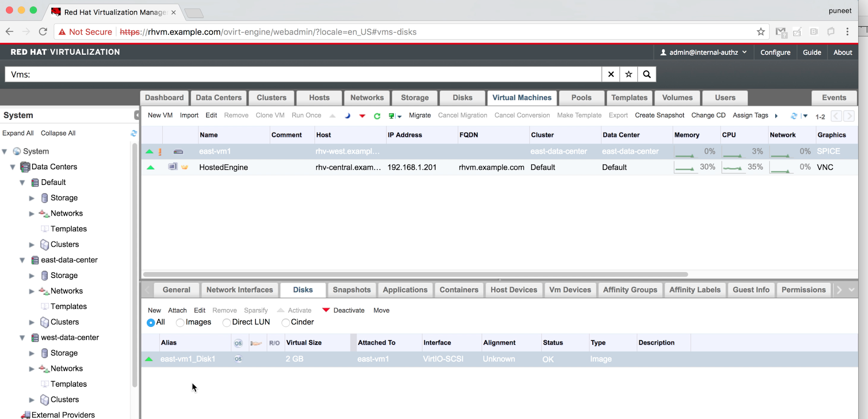This screenshot has width=868, height=419.
Task: Click the Create Snapshot button
Action: [659, 115]
